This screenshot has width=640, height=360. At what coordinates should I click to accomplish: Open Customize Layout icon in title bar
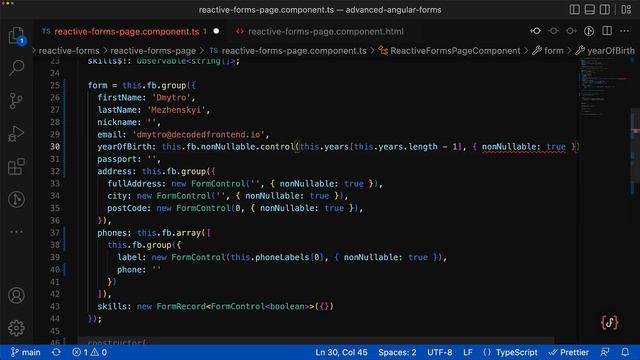pyautogui.click(x=626, y=9)
